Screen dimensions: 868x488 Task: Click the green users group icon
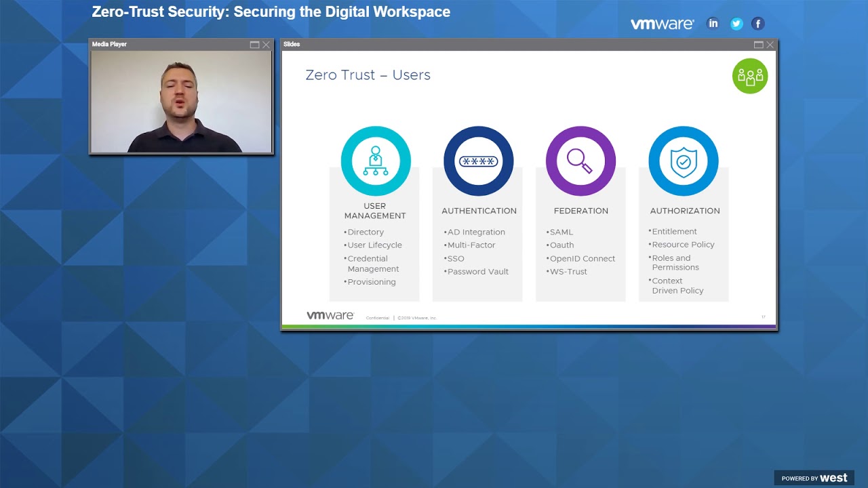(x=750, y=76)
